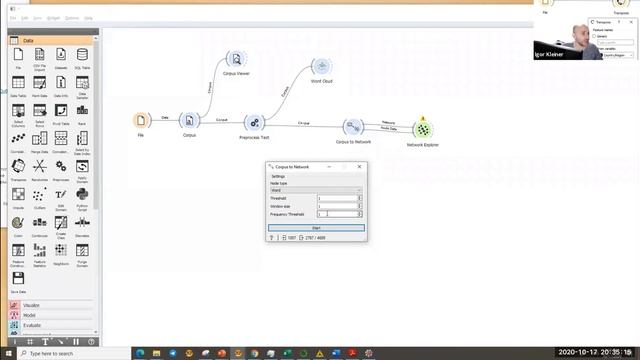640x360 pixels.
Task: Click the Frequency Threshold value field
Action: coord(337,214)
